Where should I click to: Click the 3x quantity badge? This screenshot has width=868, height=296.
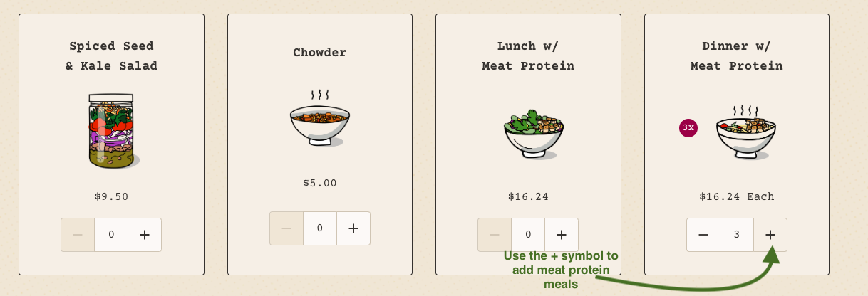[688, 128]
